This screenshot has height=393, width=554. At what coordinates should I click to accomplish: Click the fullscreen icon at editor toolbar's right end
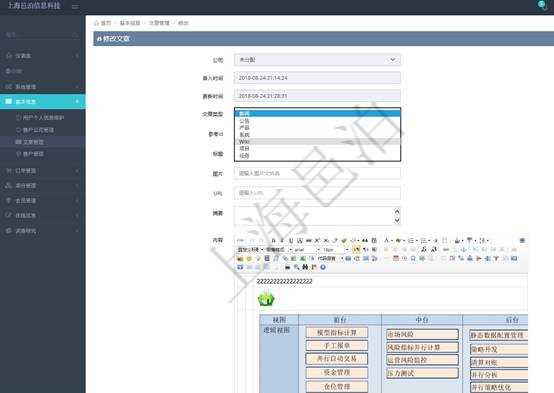[x=522, y=241]
